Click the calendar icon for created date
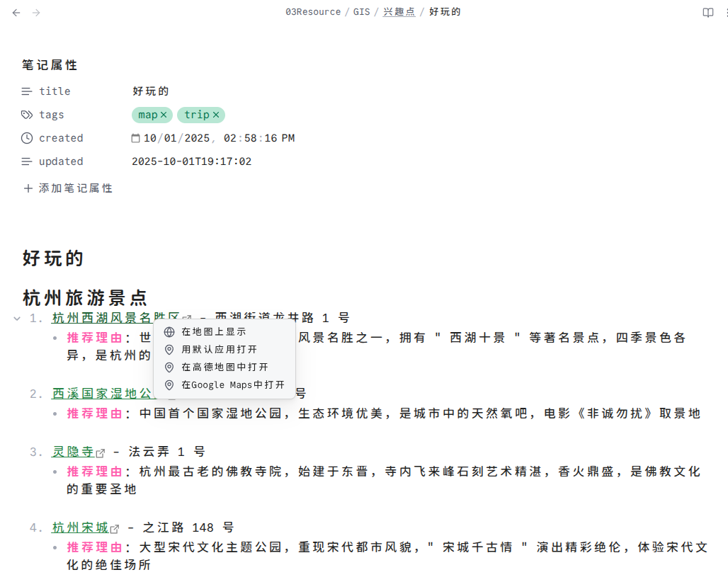The width and height of the screenshot is (728, 582). tap(136, 138)
